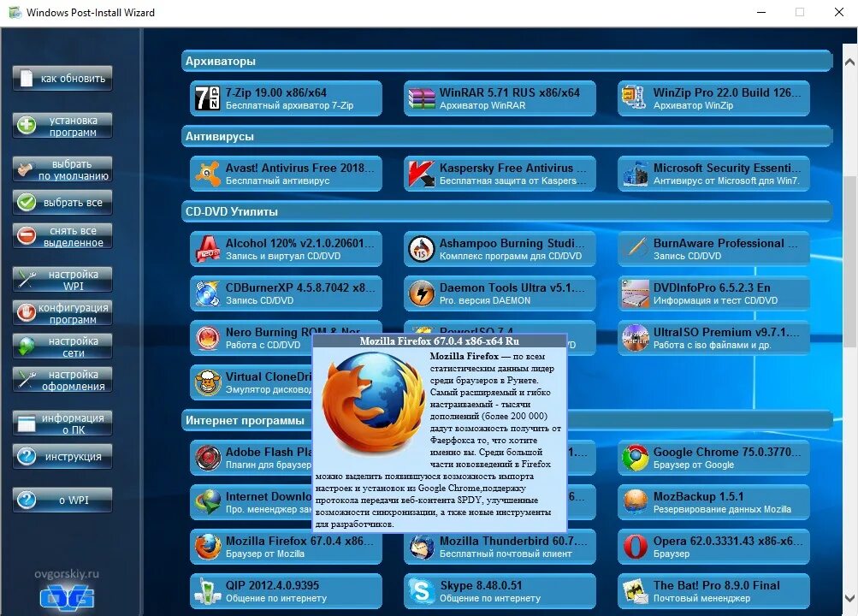Image resolution: width=858 pixels, height=616 pixels.
Task: Click the Firefox logo in tooltip popup
Action: (373, 401)
